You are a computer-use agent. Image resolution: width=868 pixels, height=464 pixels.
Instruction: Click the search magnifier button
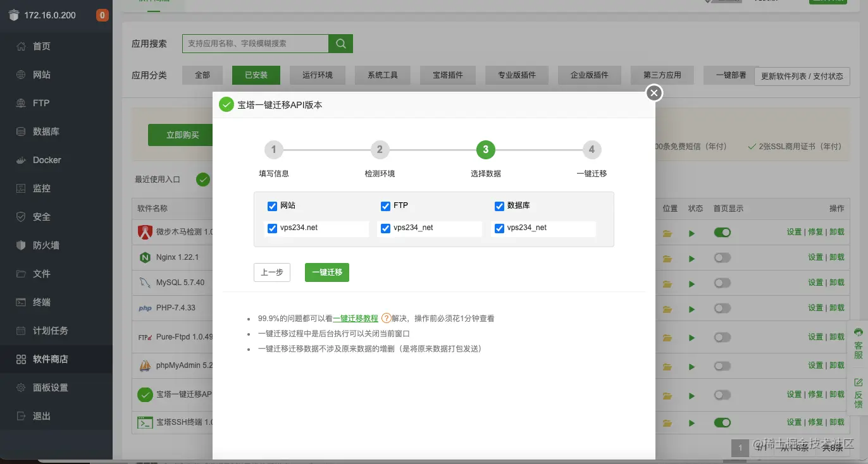340,44
